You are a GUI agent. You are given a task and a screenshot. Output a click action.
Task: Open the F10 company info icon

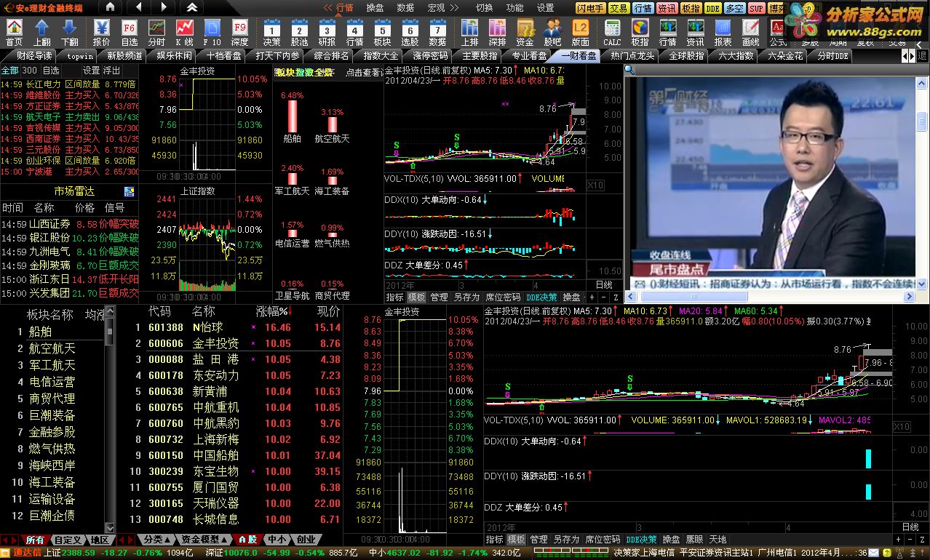tap(212, 33)
